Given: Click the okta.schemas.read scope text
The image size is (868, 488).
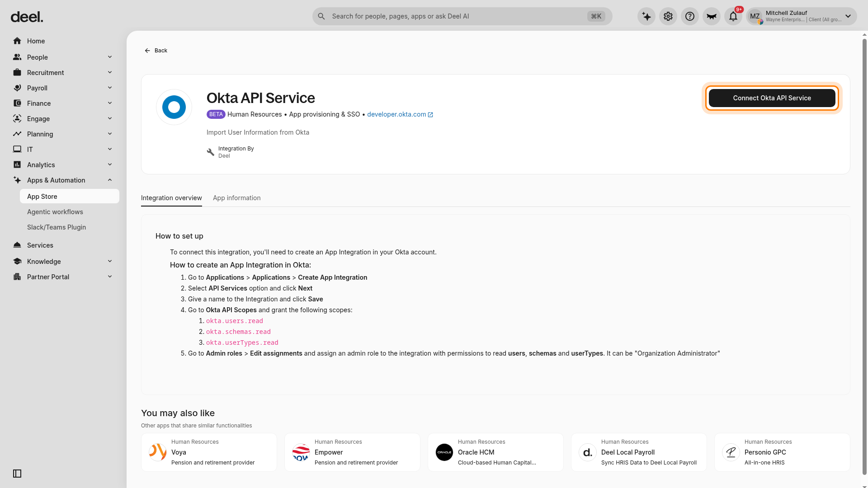Looking at the screenshot, I should (x=238, y=332).
